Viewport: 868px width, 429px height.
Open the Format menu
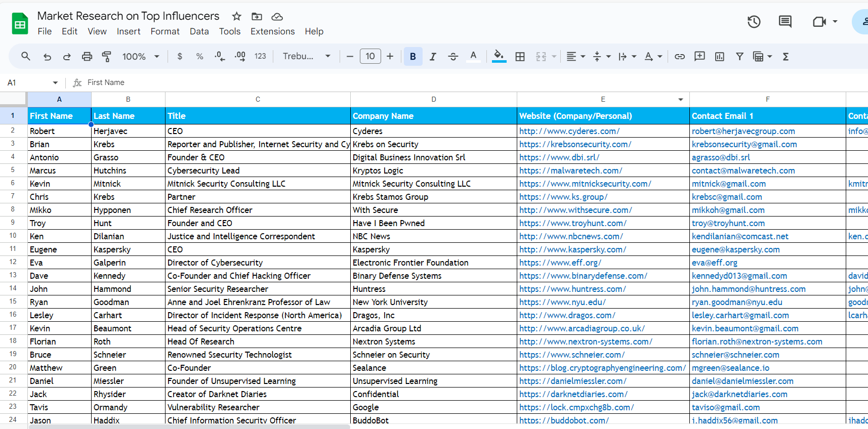[165, 31]
